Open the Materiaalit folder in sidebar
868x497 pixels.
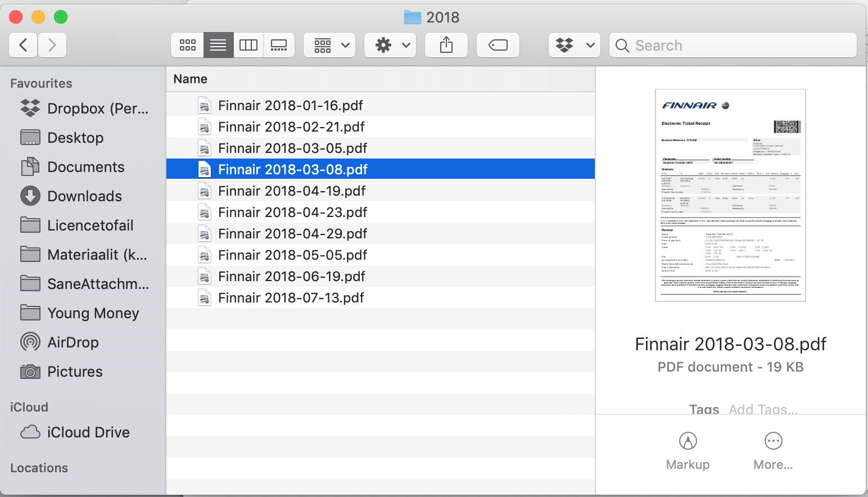[84, 255]
